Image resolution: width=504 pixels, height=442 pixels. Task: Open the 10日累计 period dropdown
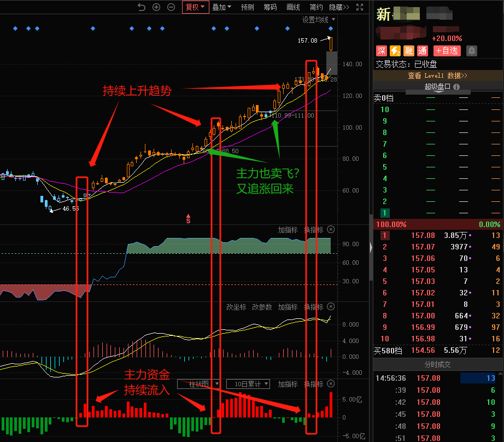(248, 384)
